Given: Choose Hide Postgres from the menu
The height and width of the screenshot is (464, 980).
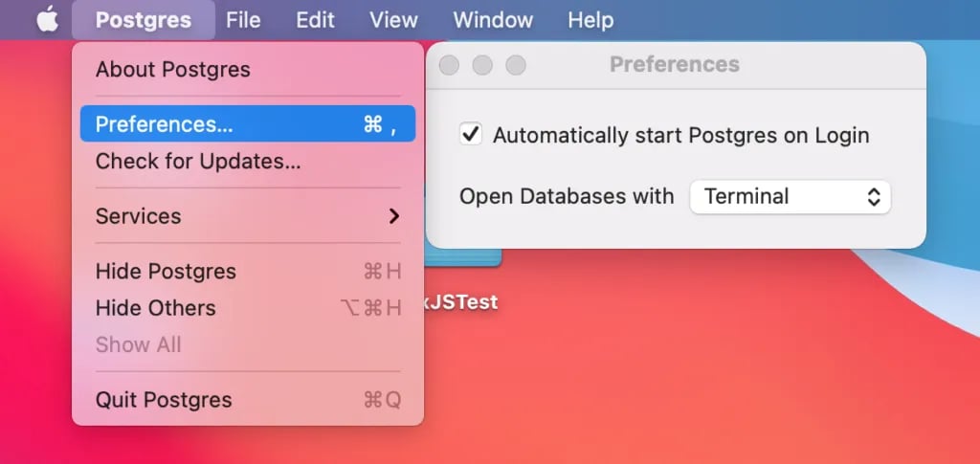Looking at the screenshot, I should (166, 272).
